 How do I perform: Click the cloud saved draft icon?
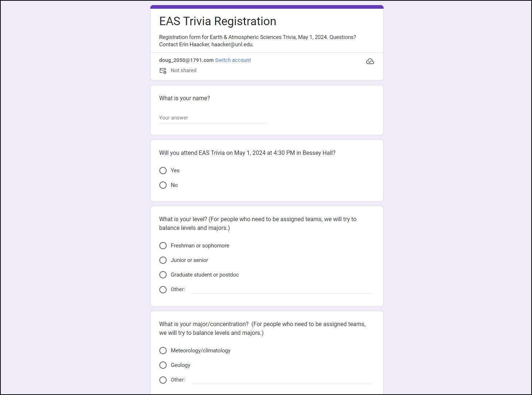click(370, 61)
